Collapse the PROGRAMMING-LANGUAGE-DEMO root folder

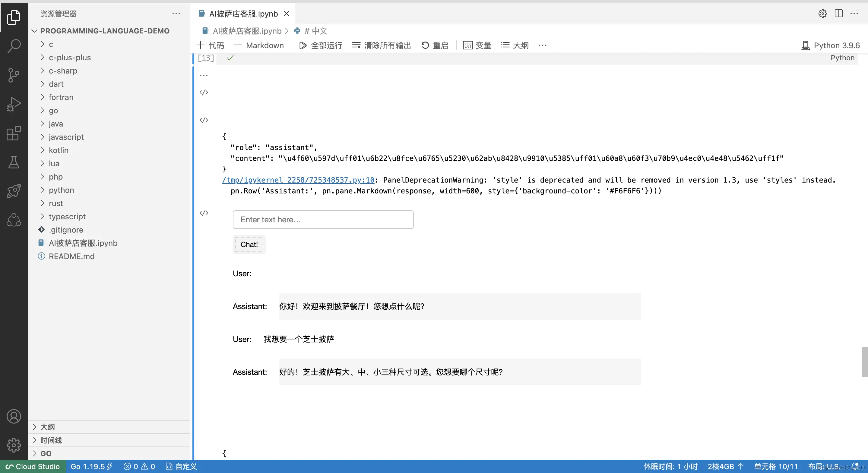(104, 31)
